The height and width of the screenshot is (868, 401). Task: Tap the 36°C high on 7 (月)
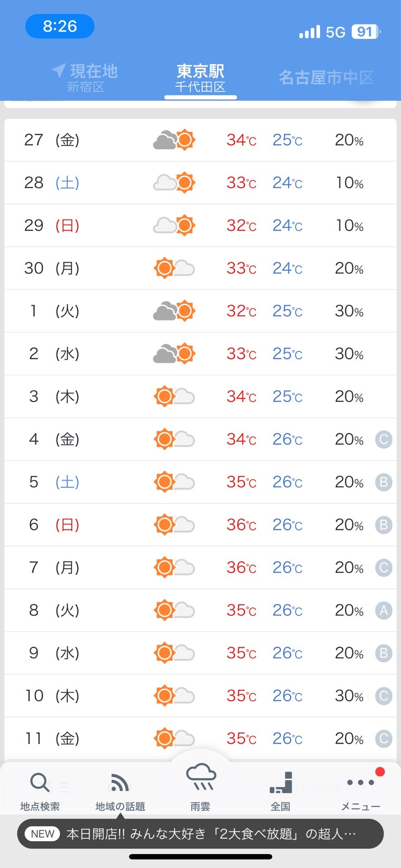[x=241, y=567]
